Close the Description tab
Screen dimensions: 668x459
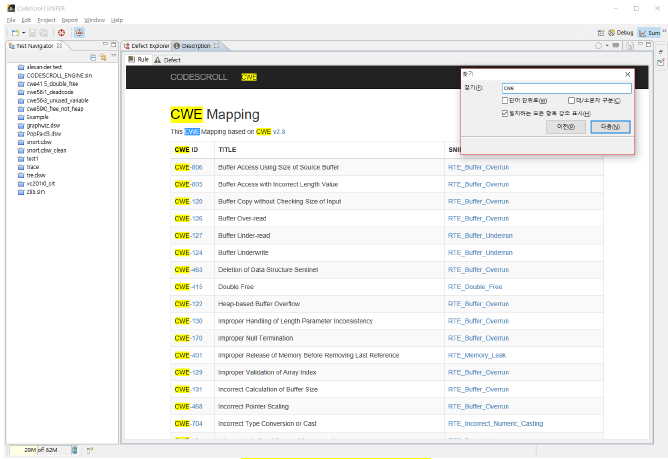[x=216, y=46]
